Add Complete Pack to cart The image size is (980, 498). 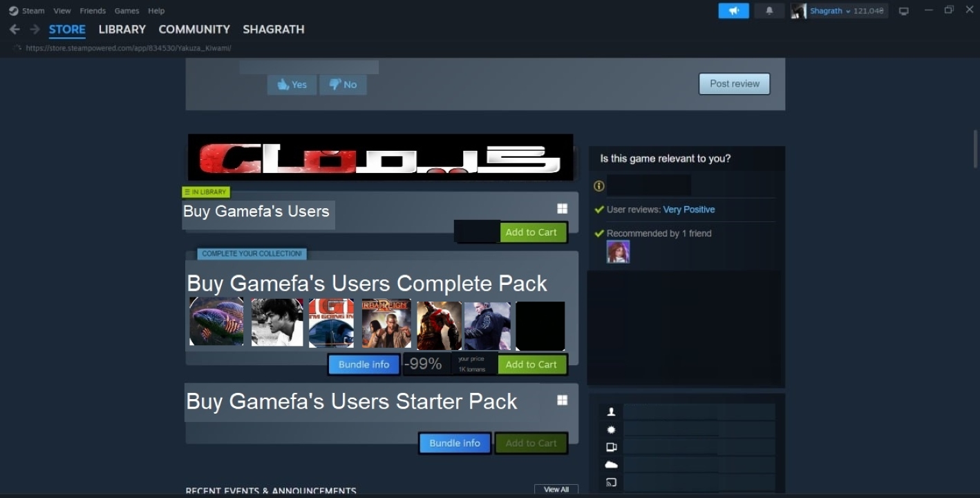click(x=531, y=365)
